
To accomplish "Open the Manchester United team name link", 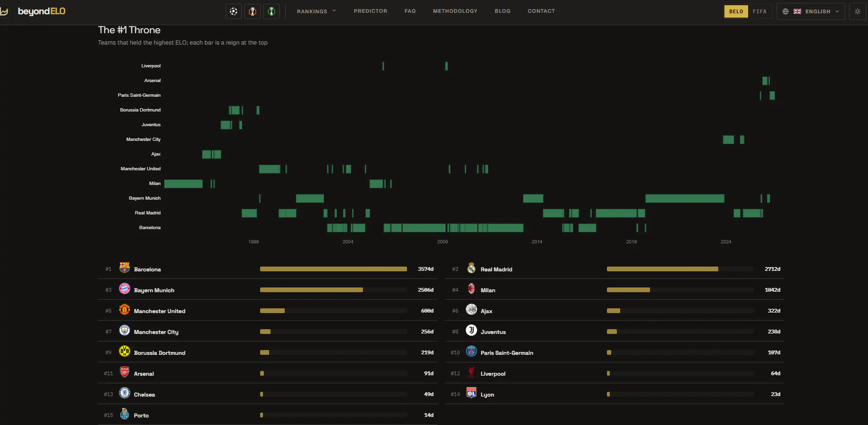I will click(x=160, y=311).
